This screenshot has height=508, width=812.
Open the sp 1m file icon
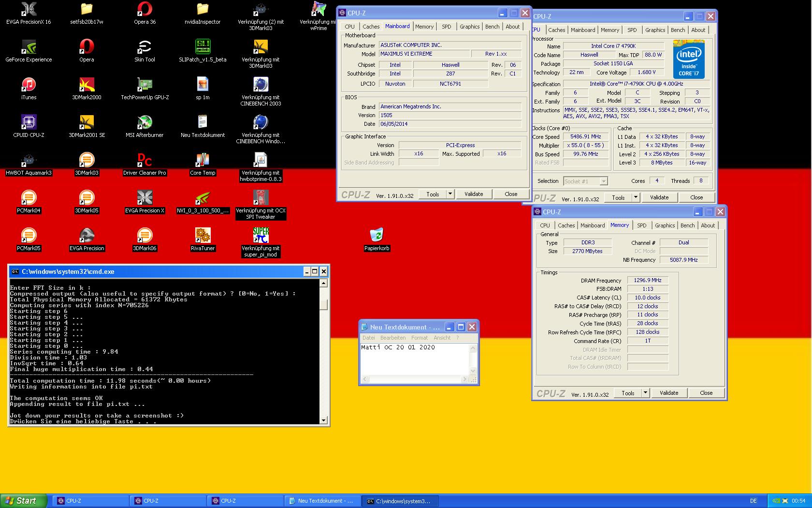tap(203, 89)
